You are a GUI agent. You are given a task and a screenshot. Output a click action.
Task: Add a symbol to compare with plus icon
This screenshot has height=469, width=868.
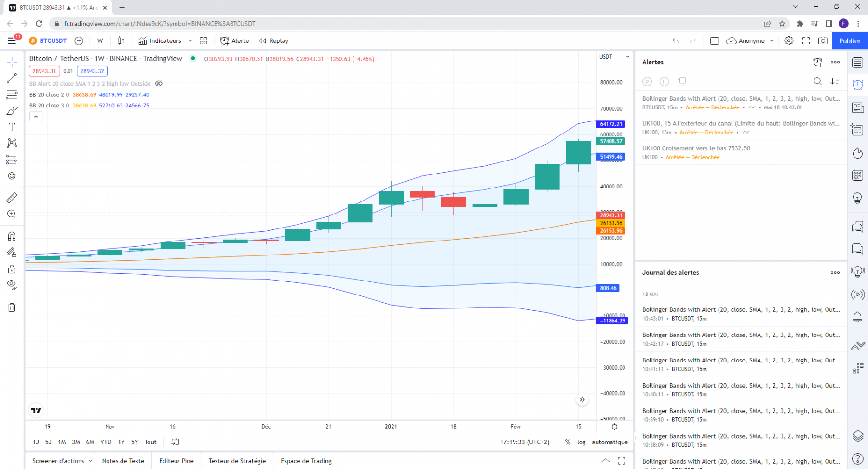(79, 41)
